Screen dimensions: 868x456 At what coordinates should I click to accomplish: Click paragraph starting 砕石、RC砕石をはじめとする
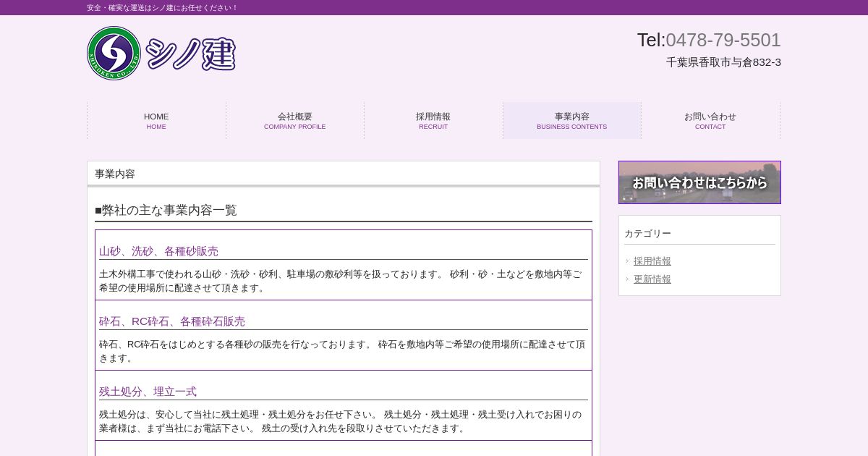tap(342, 351)
